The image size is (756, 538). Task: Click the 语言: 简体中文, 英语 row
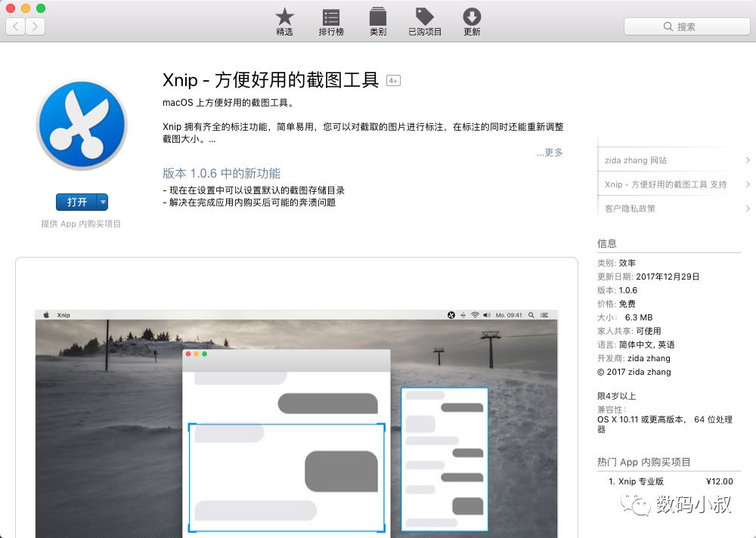636,345
